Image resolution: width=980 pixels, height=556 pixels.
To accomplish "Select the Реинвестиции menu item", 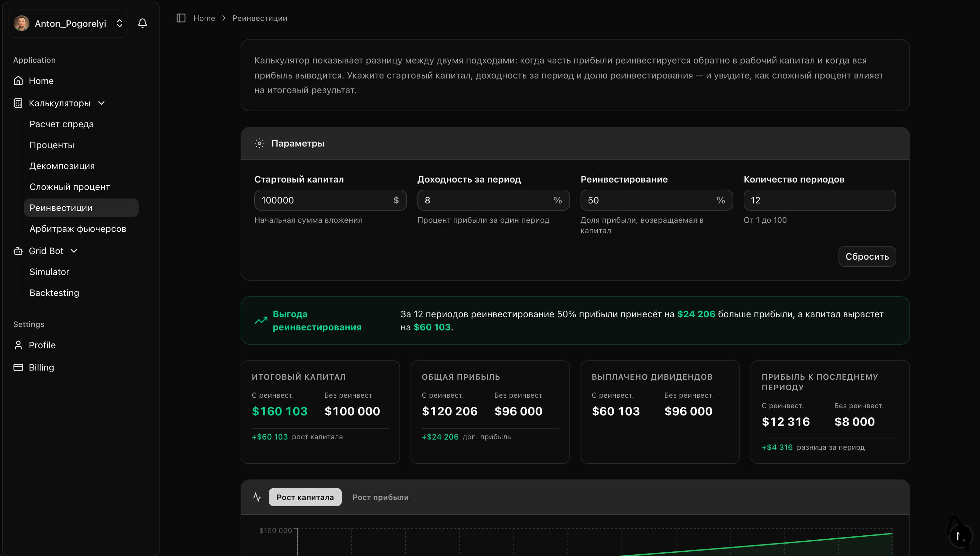I will [81, 208].
